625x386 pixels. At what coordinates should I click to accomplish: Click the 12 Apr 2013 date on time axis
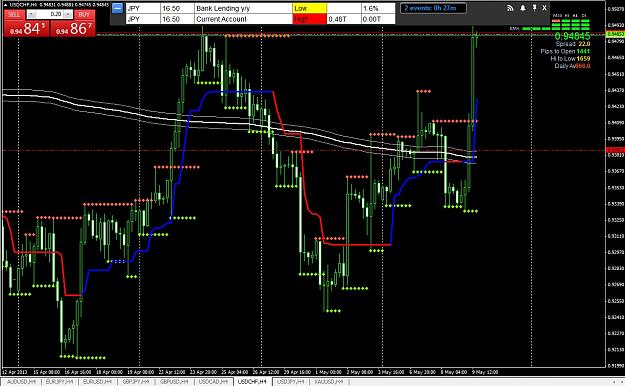pos(14,372)
